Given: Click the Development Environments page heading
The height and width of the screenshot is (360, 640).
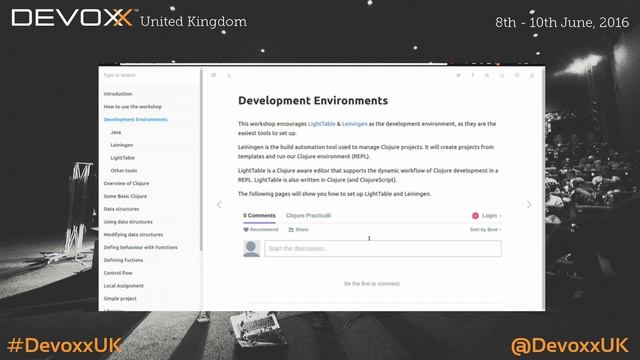Looking at the screenshot, I should pyautogui.click(x=313, y=100).
